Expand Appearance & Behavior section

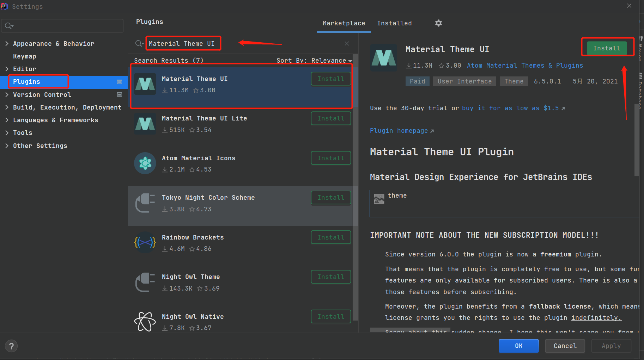[7, 43]
